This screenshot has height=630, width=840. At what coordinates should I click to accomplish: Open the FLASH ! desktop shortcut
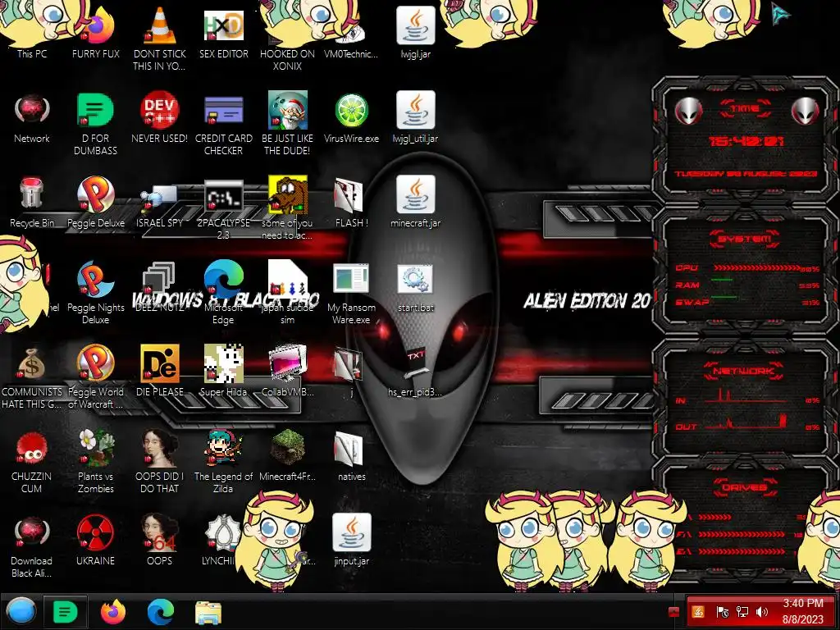point(351,203)
